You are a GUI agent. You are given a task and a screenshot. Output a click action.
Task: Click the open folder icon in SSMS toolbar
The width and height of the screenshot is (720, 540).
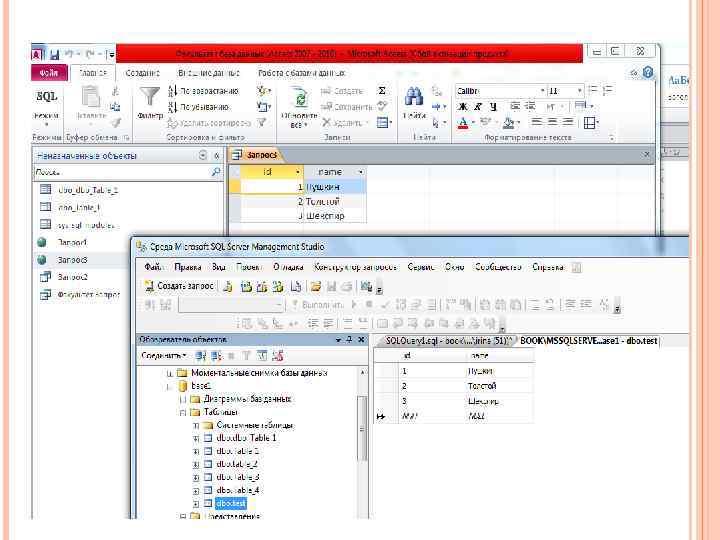pos(315,287)
